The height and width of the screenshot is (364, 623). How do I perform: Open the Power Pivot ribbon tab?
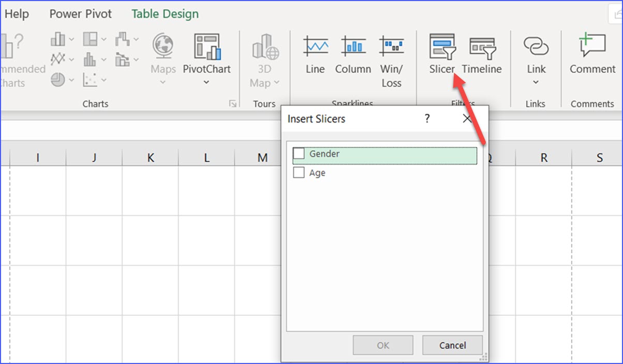[x=80, y=14]
